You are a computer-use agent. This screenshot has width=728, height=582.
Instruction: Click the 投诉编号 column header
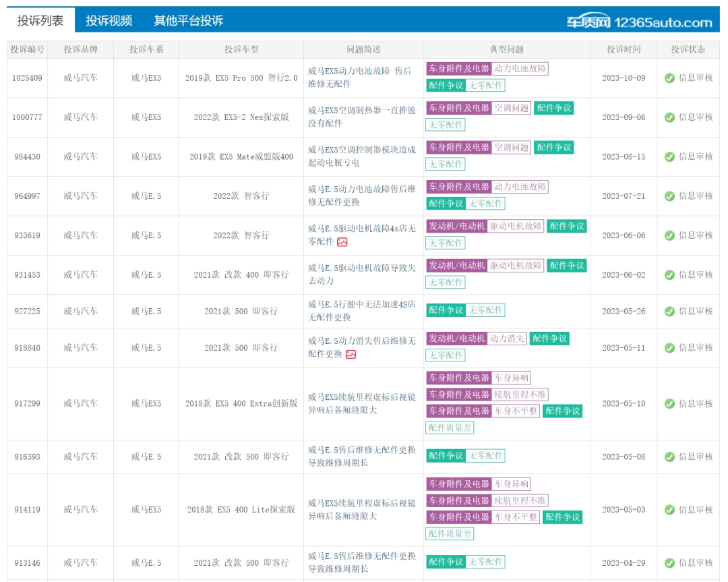[x=28, y=50]
